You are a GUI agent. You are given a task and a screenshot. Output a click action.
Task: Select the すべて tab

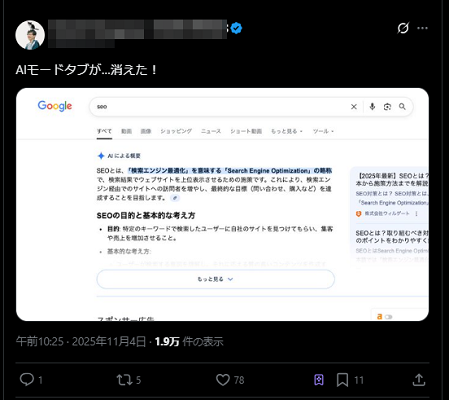(x=104, y=131)
